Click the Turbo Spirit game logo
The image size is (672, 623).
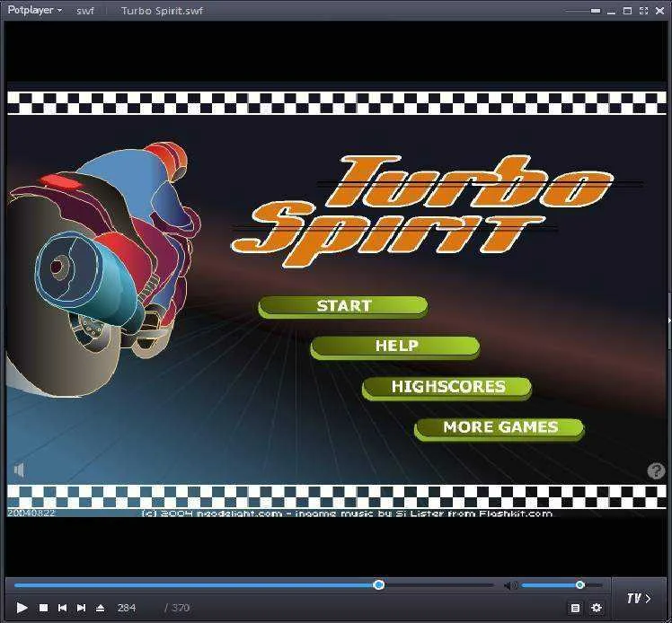[423, 211]
